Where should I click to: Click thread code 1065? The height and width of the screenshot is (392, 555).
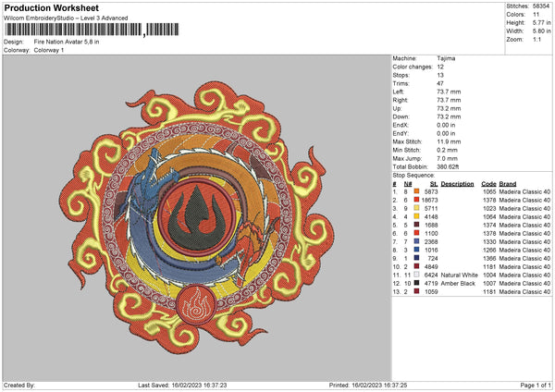[x=489, y=191]
